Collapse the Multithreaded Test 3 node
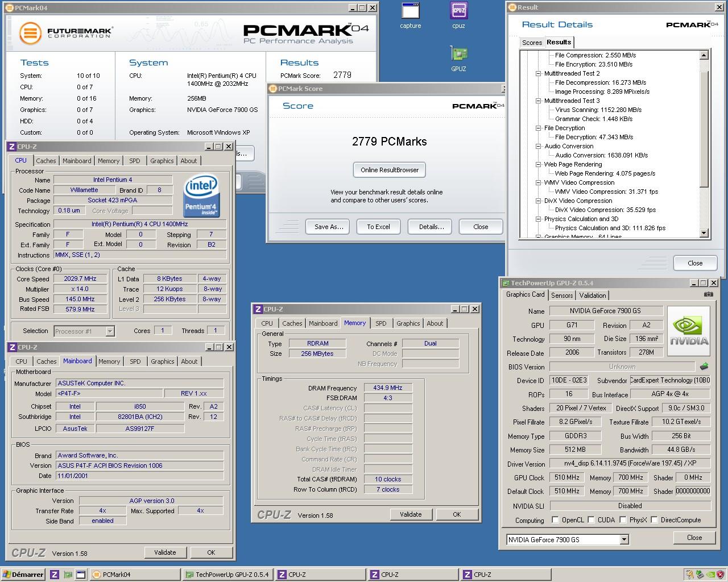 (538, 101)
